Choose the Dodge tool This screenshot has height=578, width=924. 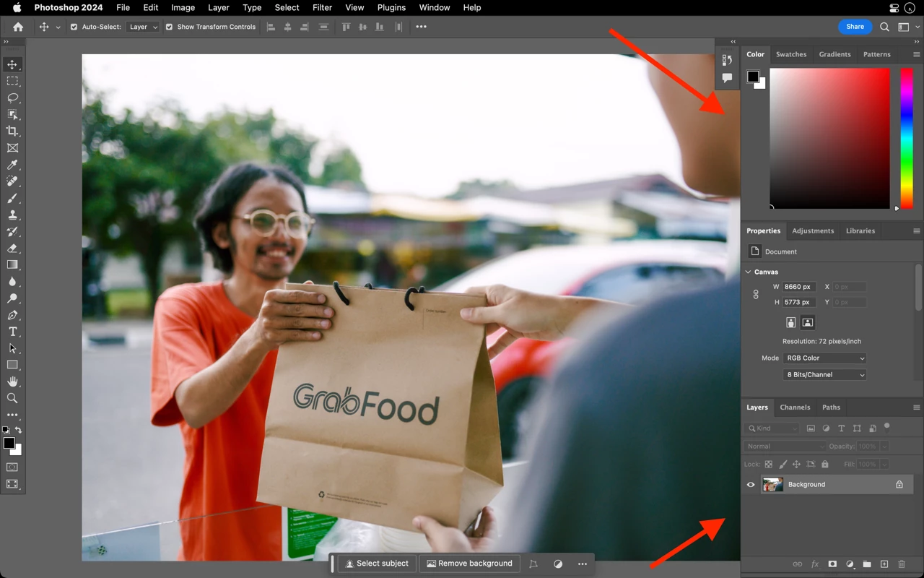(12, 298)
